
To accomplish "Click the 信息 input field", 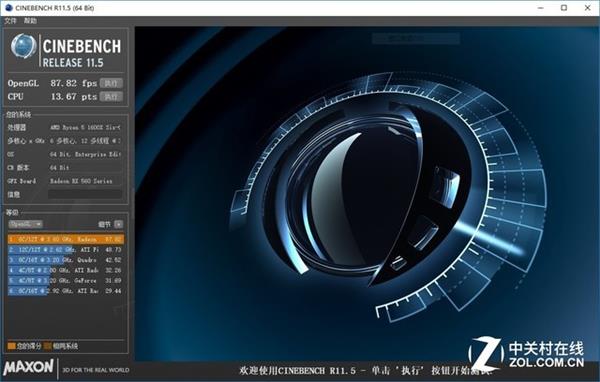I will tap(85, 194).
